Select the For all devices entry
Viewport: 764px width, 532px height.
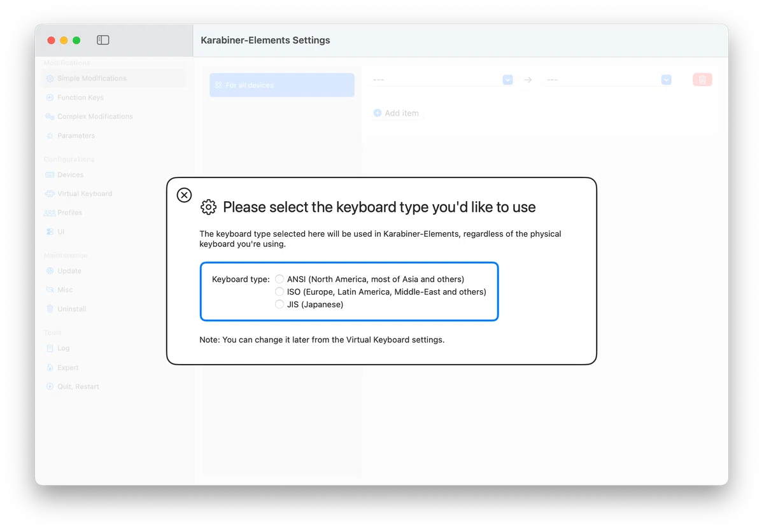pos(282,85)
